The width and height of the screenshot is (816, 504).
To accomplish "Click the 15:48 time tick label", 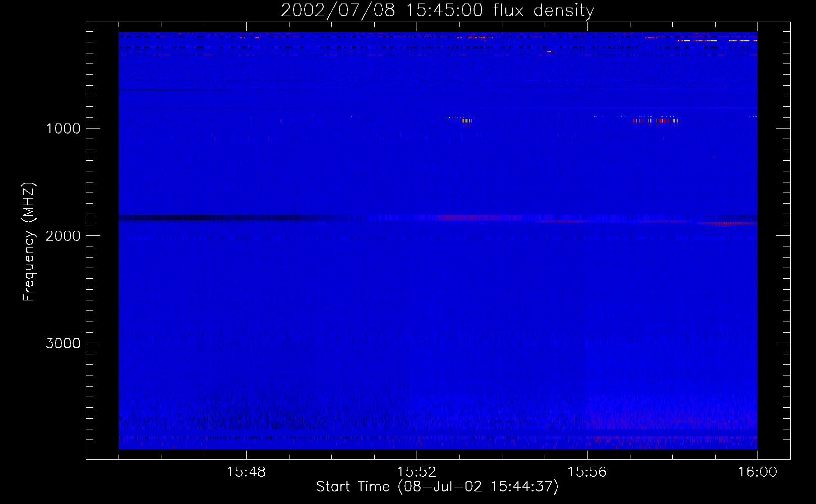I will pos(246,472).
